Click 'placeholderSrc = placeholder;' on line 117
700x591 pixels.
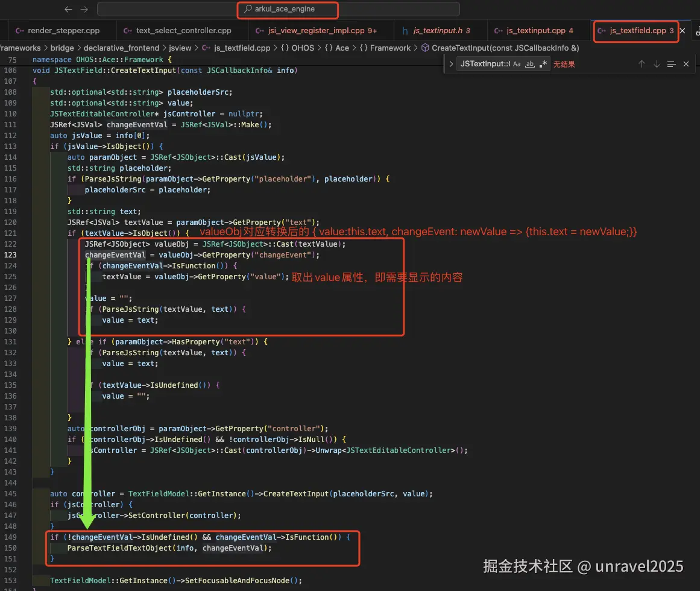148,190
